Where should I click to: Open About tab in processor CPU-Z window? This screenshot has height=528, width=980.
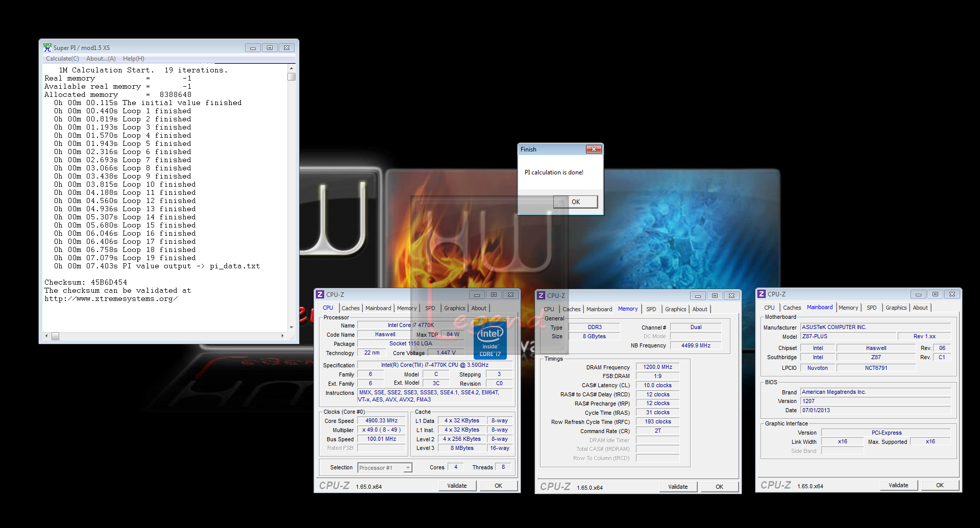[479, 308]
